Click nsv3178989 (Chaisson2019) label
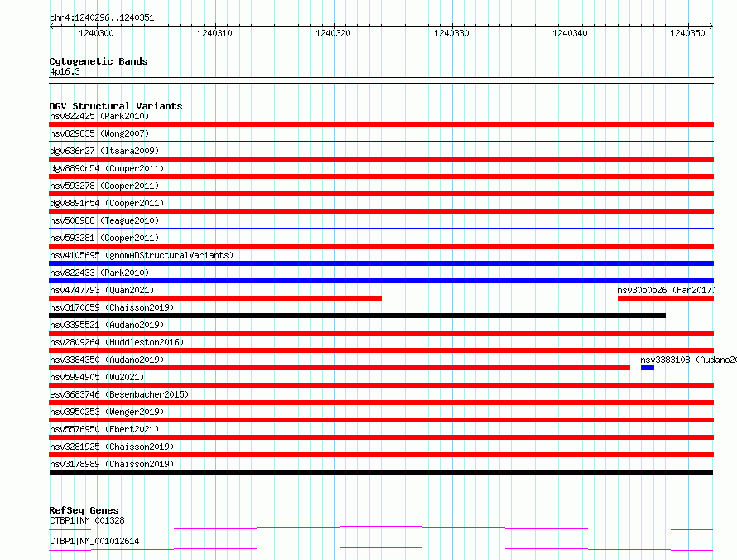The height and width of the screenshot is (560, 737). coord(112,464)
